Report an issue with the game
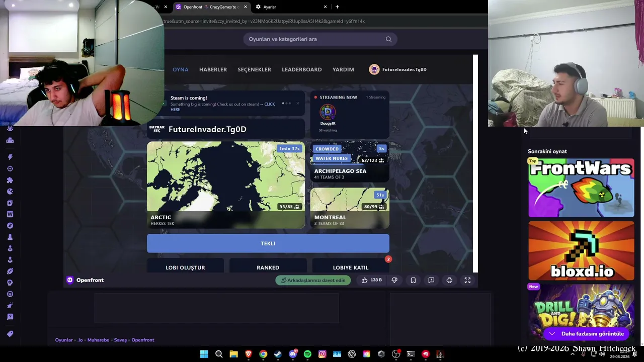644x362 pixels. [431, 280]
